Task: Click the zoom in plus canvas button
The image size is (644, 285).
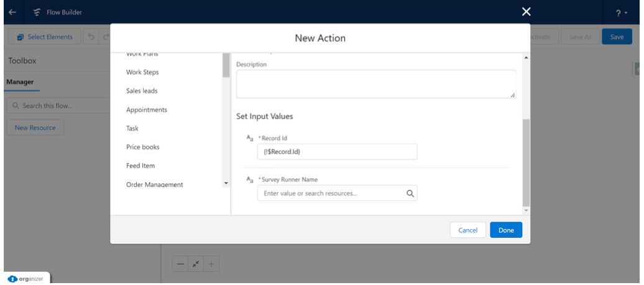Action: point(211,264)
